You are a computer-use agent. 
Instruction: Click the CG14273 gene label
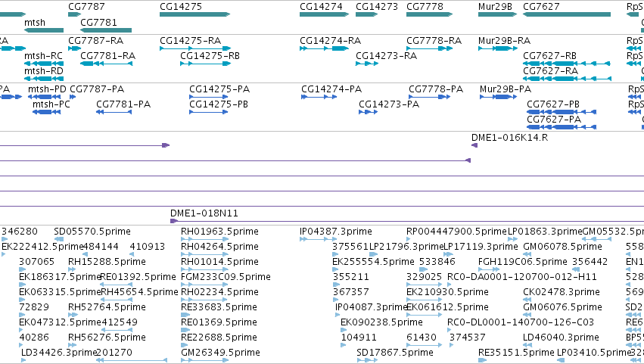(377, 7)
